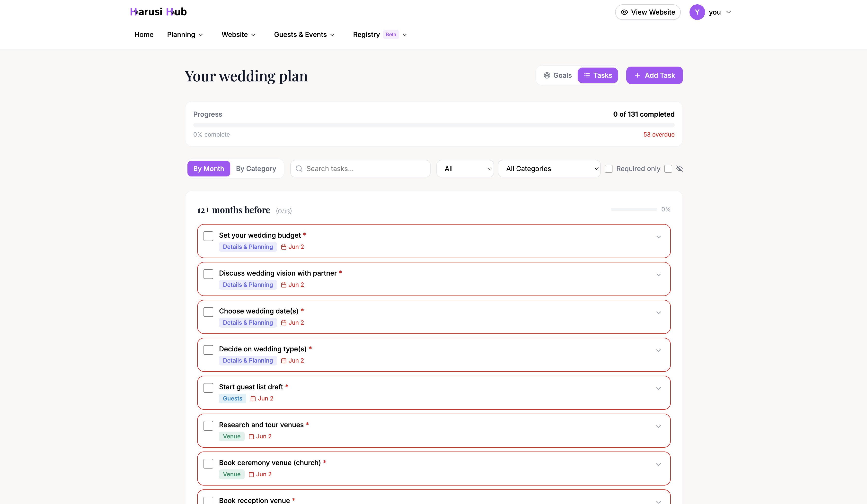Enable the Required only checkbox
The image size is (867, 504).
pyautogui.click(x=608, y=168)
